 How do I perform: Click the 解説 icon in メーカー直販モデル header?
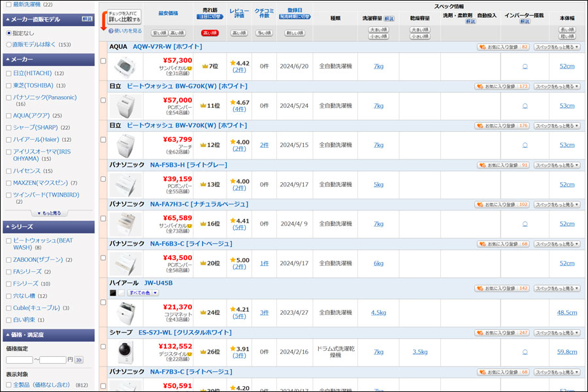[x=88, y=19]
